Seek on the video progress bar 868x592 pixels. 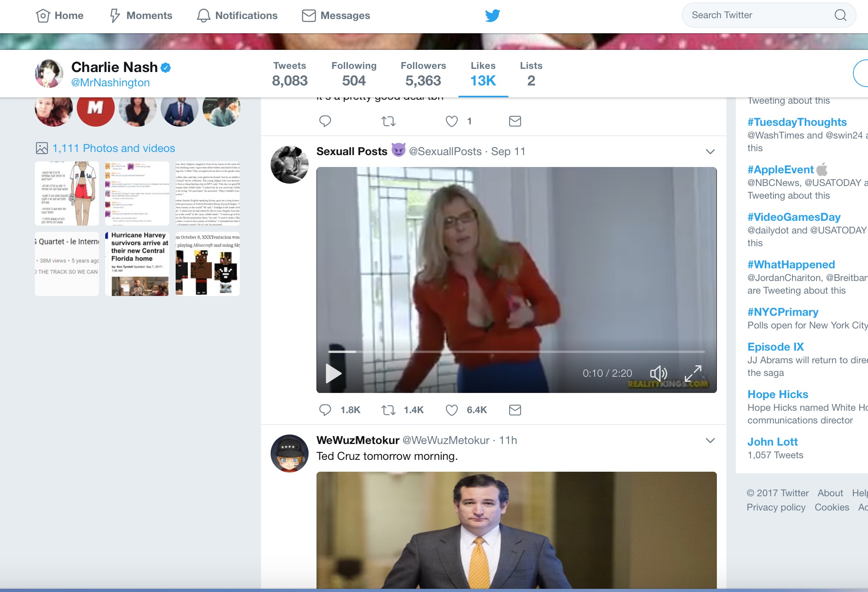coord(516,351)
